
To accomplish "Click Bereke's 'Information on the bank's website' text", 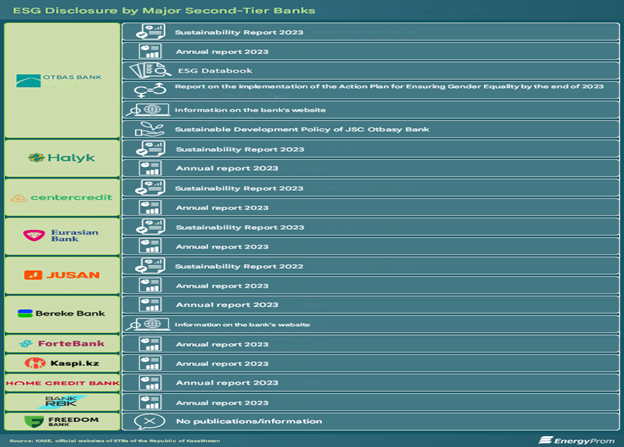I will point(242,325).
